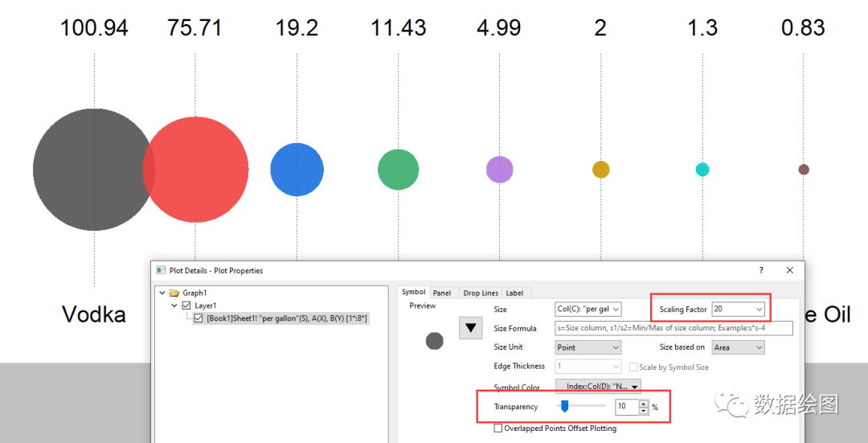The image size is (868, 443).
Task: Open the symbol shape picker arrow button
Action: [470, 328]
